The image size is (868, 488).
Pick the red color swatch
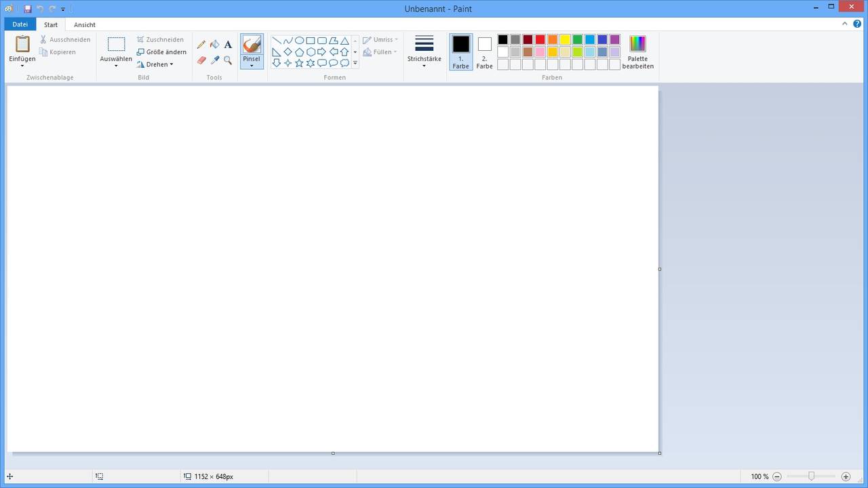point(540,40)
